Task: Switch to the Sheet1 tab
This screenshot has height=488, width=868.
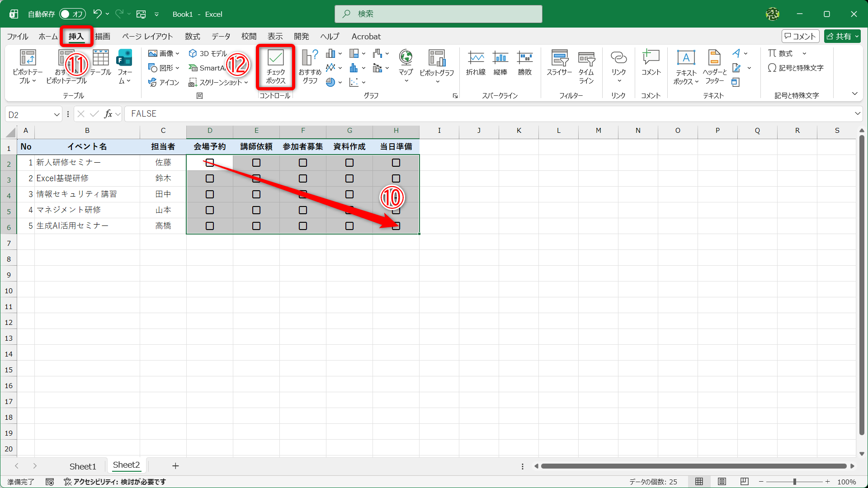Action: point(83,466)
